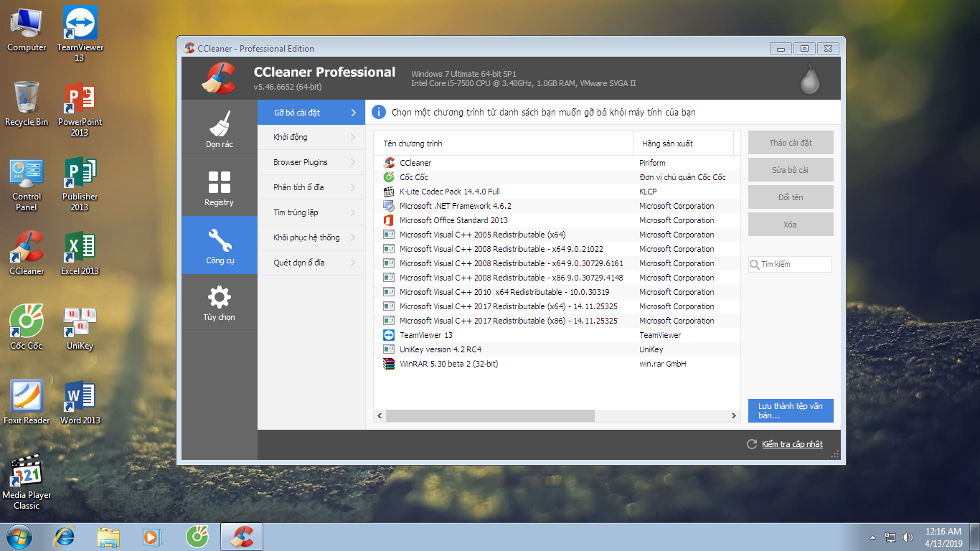This screenshot has width=980, height=551.
Task: Click the horizontal scrollbar right arrow
Action: pyautogui.click(x=734, y=416)
